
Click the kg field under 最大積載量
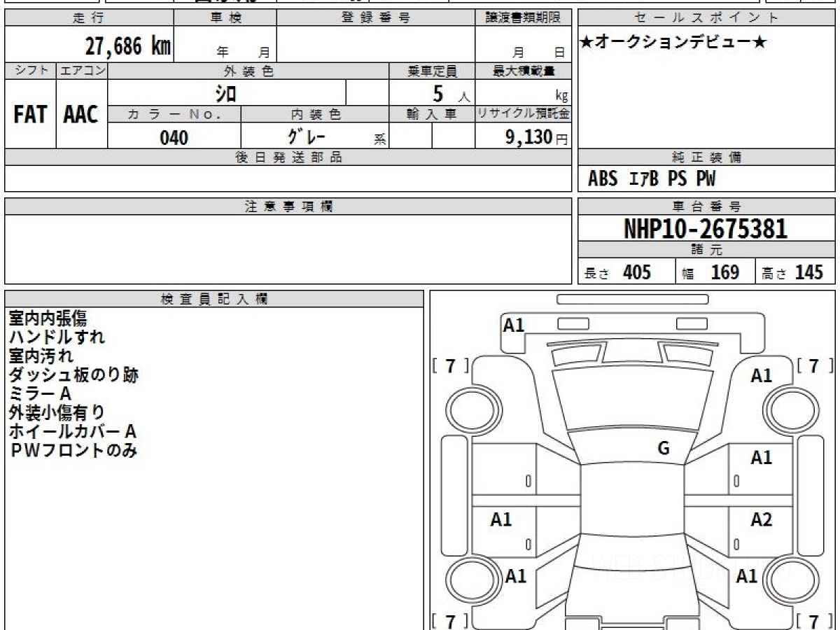[523, 93]
